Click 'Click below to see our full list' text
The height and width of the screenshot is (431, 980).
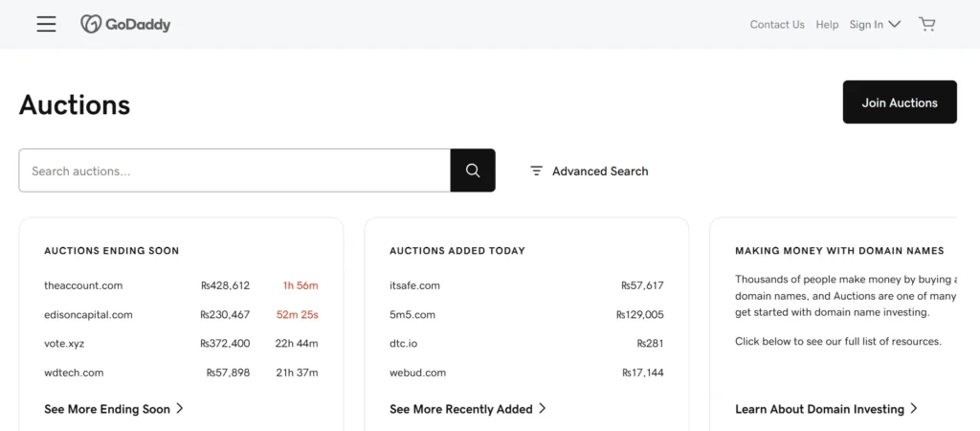tap(838, 342)
